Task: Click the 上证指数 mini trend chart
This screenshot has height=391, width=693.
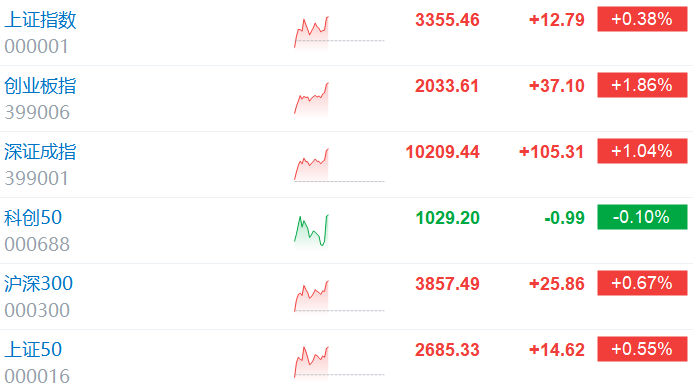Action: tap(339, 33)
